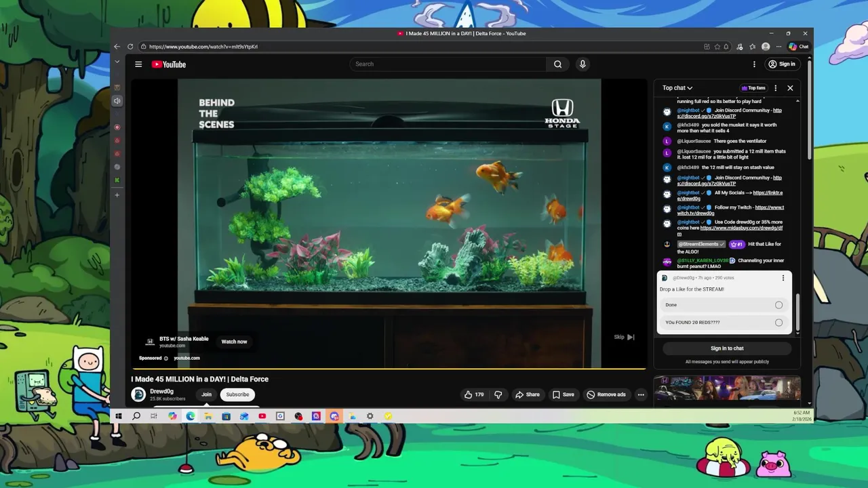
Task: Close the live chat panel
Action: point(790,88)
